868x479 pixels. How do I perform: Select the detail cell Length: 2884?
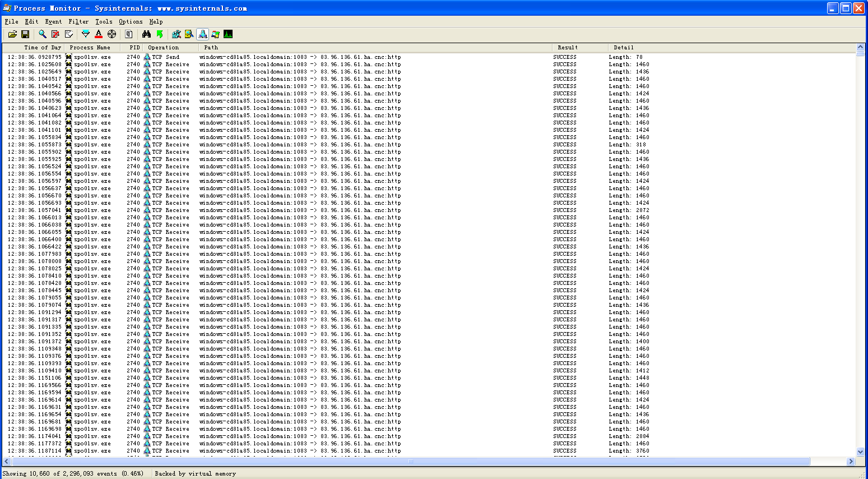(629, 436)
